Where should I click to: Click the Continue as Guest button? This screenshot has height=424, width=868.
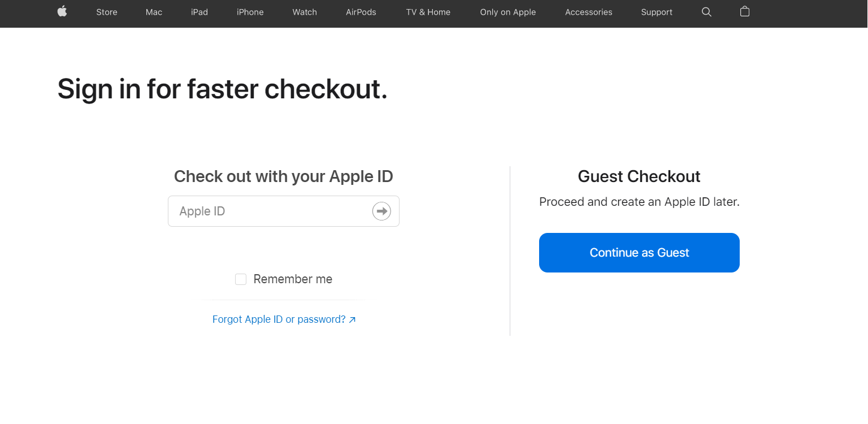tap(639, 253)
